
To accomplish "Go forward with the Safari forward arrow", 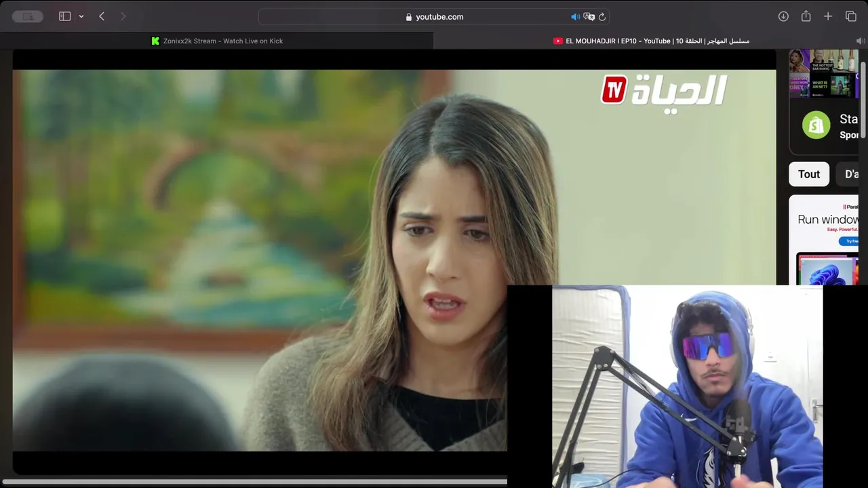I will pos(123,16).
